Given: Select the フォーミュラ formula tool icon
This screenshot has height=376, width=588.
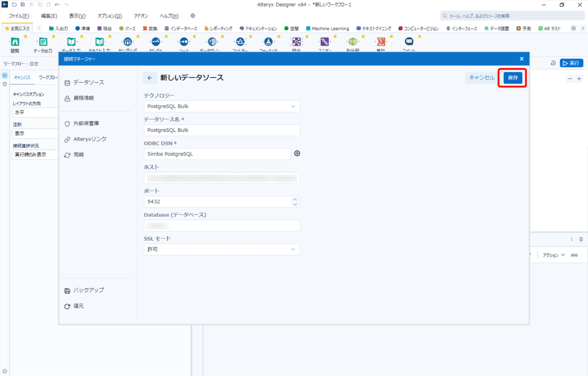Looking at the screenshot, I should tap(268, 42).
